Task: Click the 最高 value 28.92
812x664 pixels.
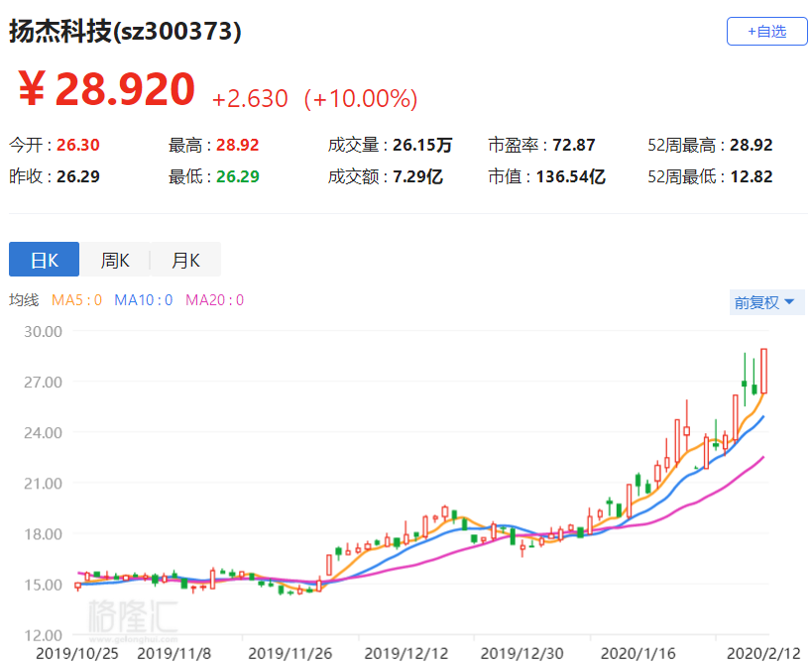Action: coord(237,145)
